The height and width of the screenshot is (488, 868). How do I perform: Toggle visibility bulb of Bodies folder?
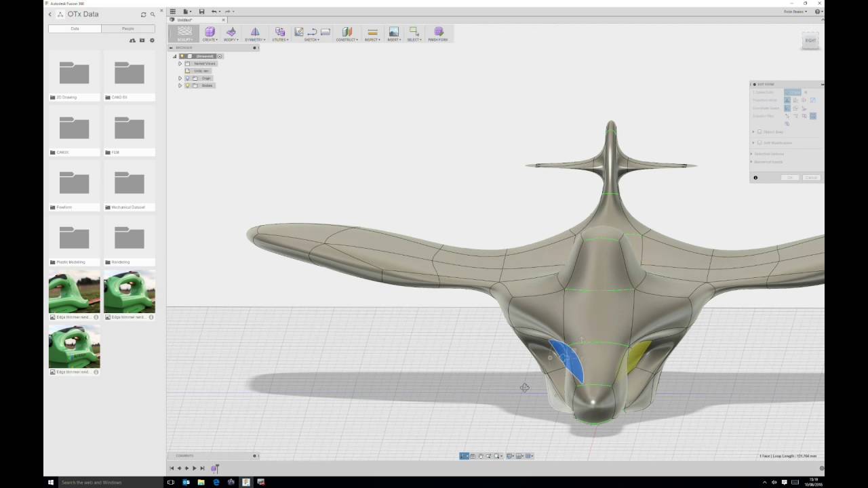[x=188, y=85]
